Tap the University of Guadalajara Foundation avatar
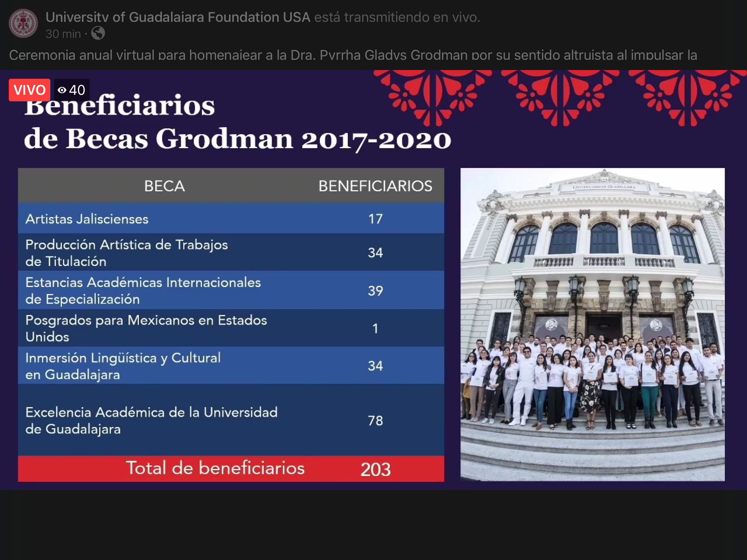Screen dimensions: 747x560 pos(23,24)
